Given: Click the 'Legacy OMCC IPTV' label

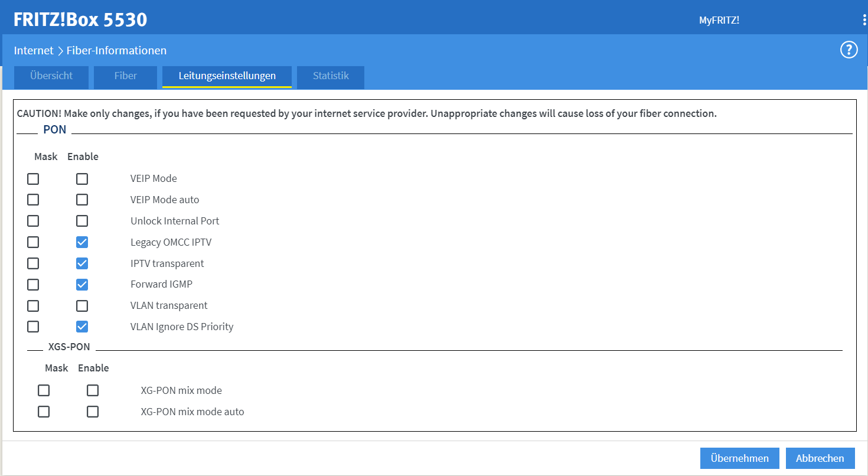Looking at the screenshot, I should coord(171,242).
